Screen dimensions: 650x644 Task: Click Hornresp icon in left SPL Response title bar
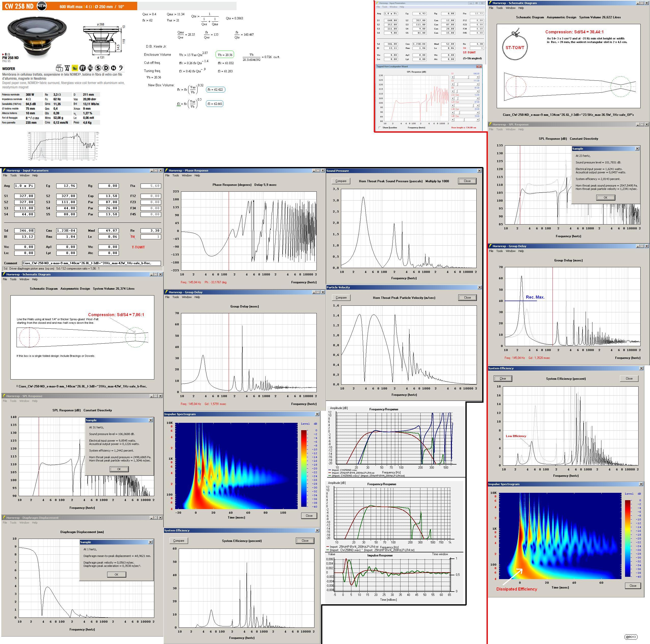pyautogui.click(x=4, y=396)
